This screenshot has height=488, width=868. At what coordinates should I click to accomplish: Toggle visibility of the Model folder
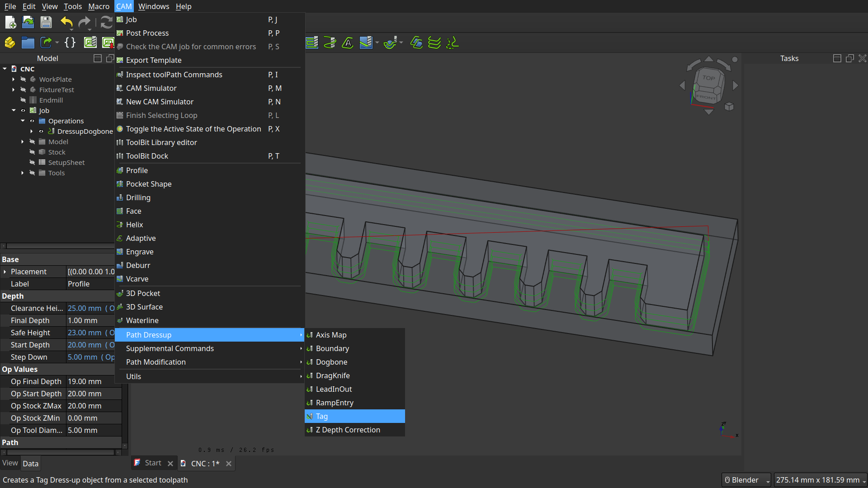point(32,141)
